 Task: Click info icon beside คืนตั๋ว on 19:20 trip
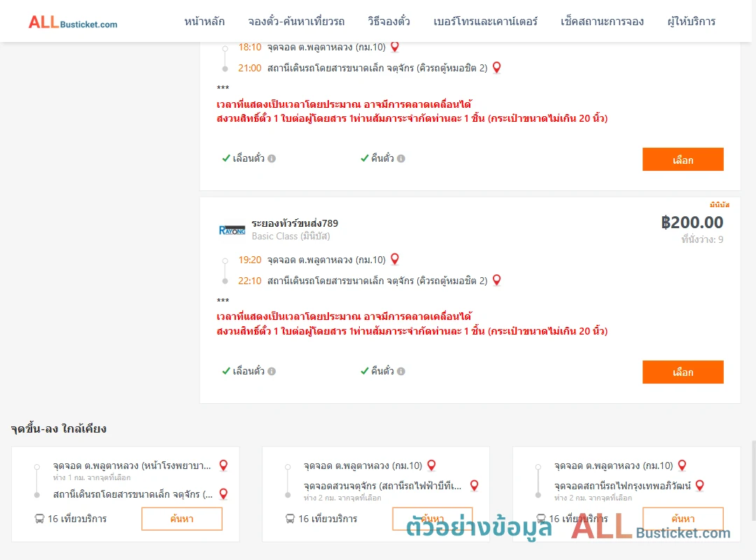point(401,371)
